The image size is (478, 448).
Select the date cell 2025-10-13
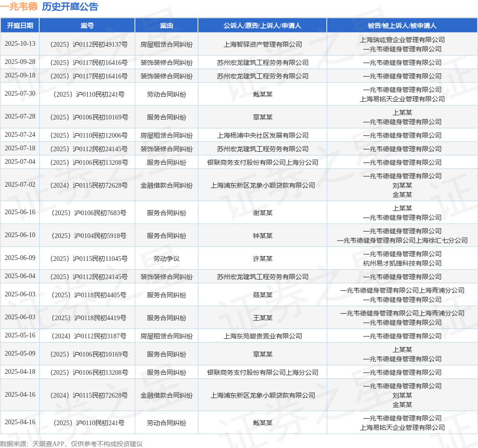click(x=20, y=43)
